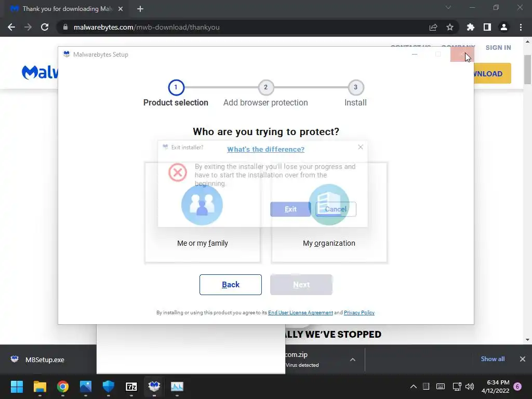Select step 3 Install circle

(355, 87)
